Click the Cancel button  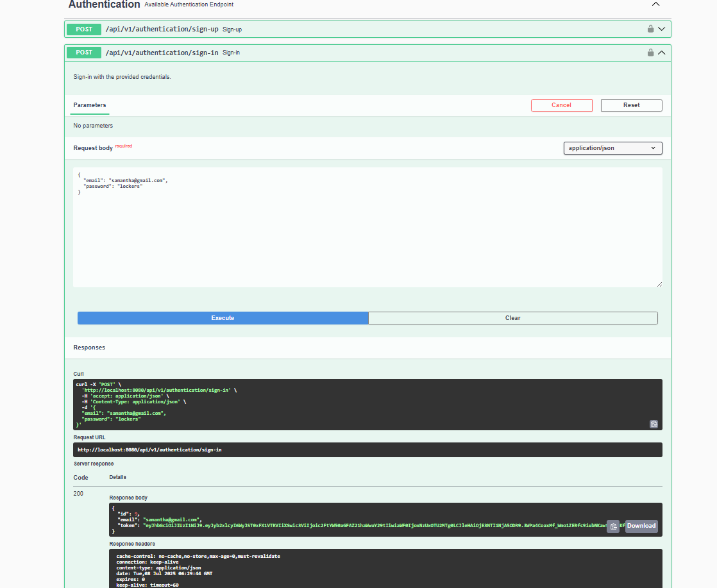(x=562, y=105)
